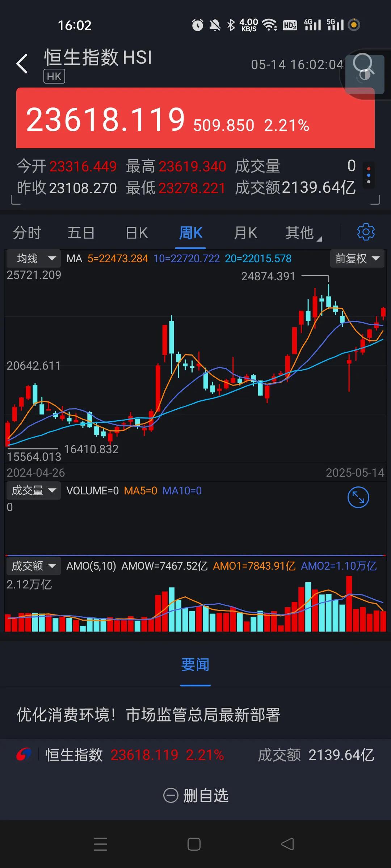
Task: Tap AMO1=7843.91亿 label
Action: coord(254,566)
